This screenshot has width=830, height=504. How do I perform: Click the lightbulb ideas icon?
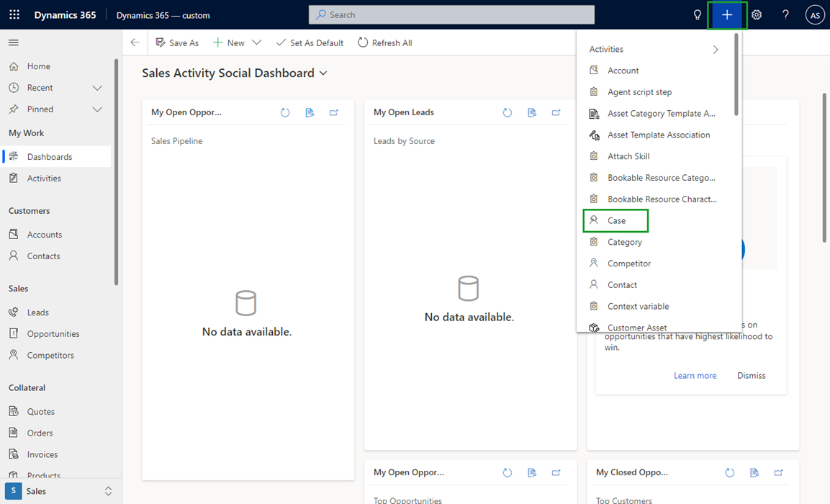pyautogui.click(x=696, y=14)
